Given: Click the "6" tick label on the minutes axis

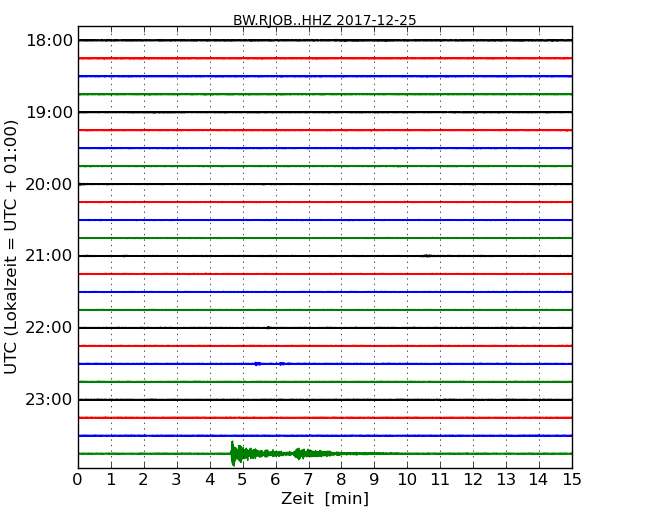Looking at the screenshot, I should click(x=276, y=480).
